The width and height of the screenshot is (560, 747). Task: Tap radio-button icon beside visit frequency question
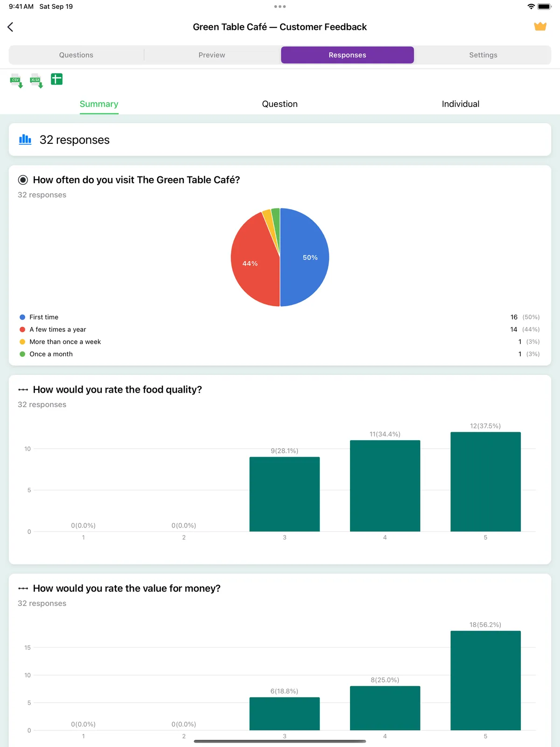tap(23, 180)
